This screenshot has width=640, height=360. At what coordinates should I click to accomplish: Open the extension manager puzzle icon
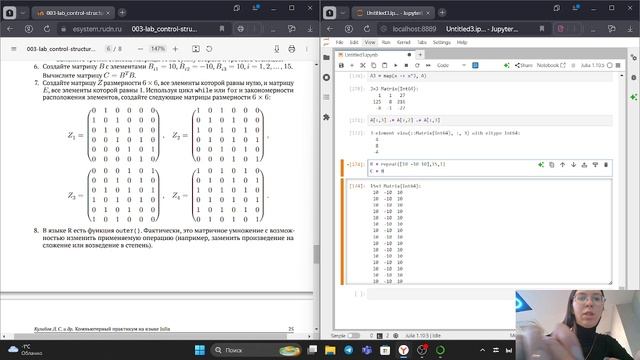tap(326, 117)
